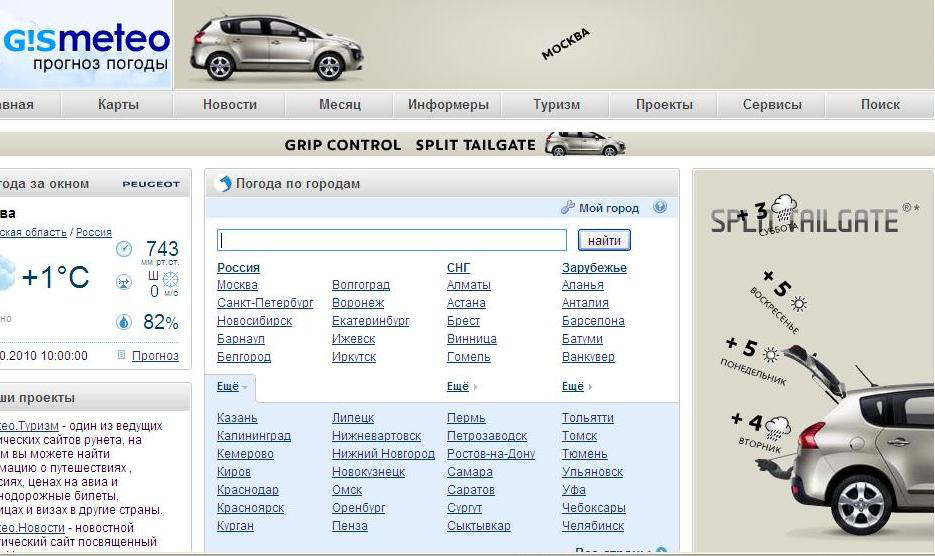Open the Туризм menu tab
This screenshot has height=556, width=935.
pos(556,104)
